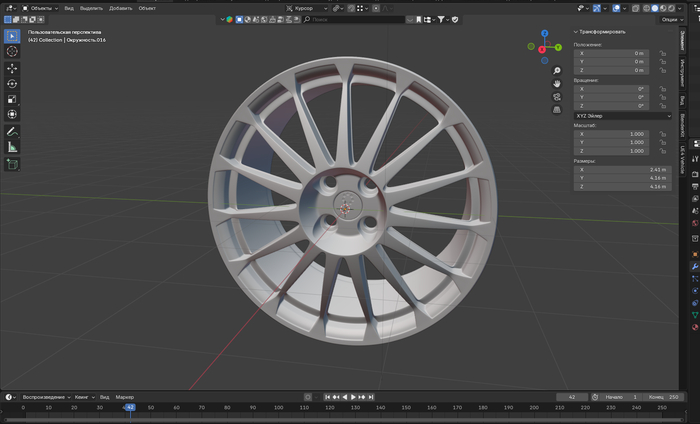The height and width of the screenshot is (424, 700).
Task: Click the frame 42 playhead marker
Action: (x=129, y=408)
